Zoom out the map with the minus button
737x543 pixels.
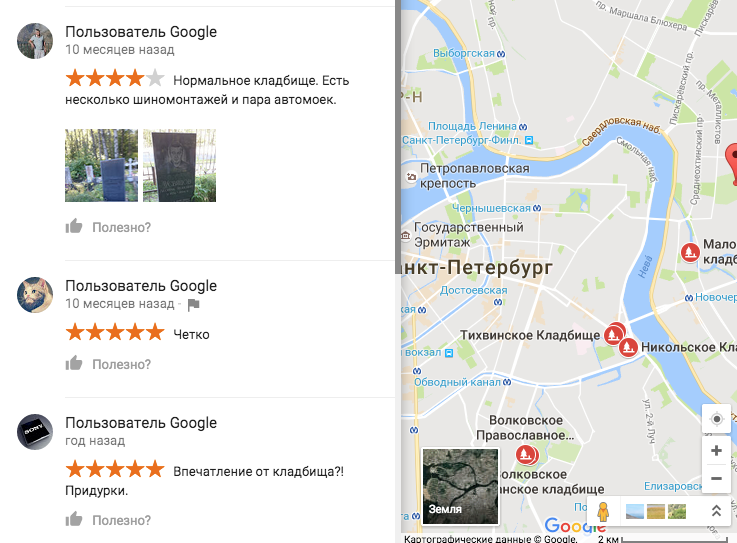(716, 479)
